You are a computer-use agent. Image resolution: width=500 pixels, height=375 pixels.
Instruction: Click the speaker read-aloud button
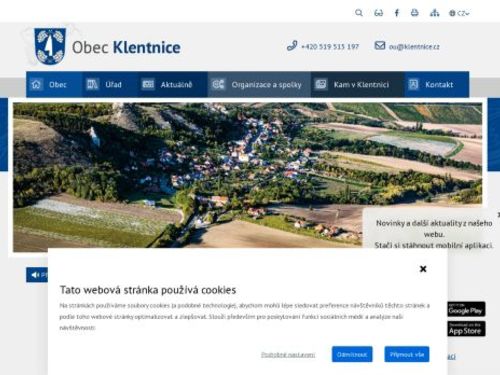click(x=37, y=275)
